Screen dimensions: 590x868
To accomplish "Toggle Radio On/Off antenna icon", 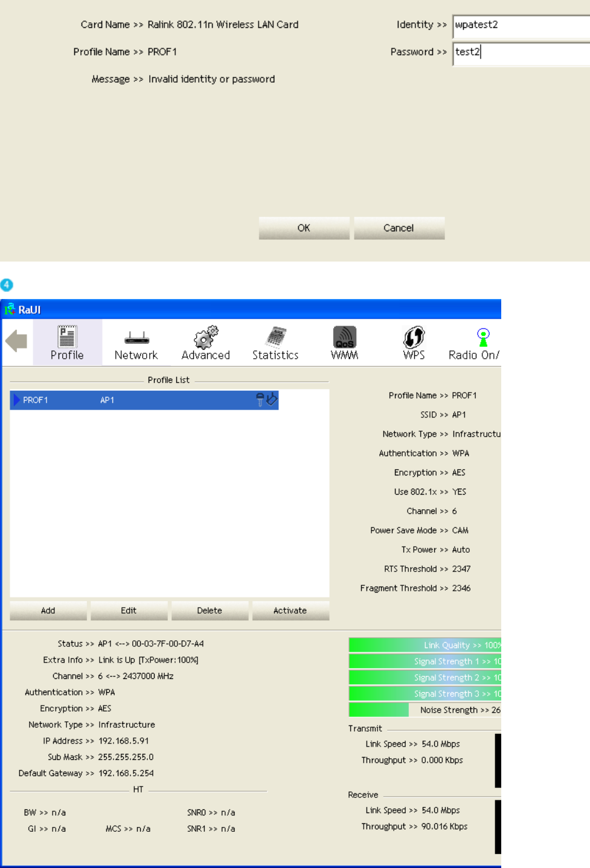I will [x=483, y=337].
